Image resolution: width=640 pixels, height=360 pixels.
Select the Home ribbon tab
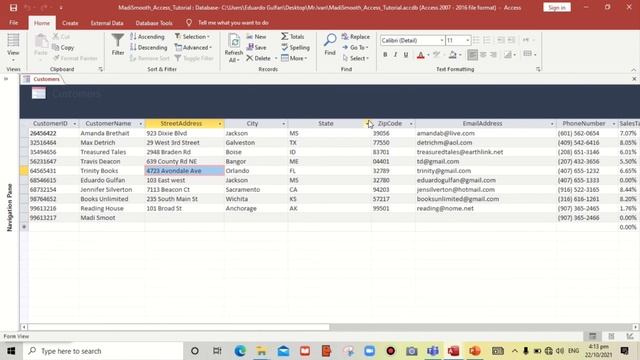[42, 23]
